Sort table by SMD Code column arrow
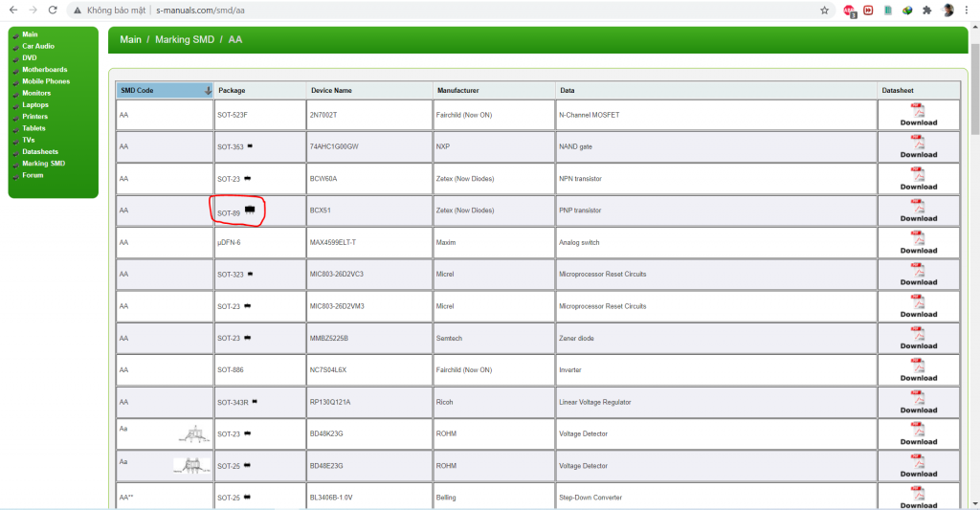 coord(208,91)
